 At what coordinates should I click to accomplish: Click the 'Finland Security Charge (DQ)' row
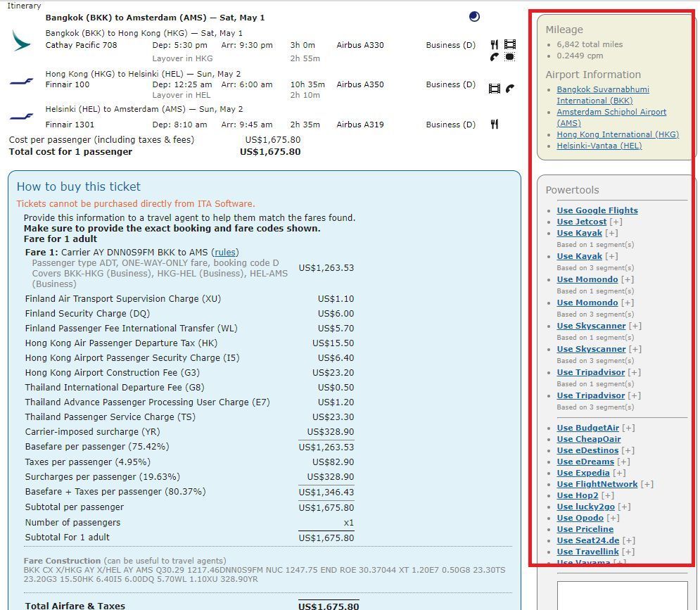tap(189, 314)
